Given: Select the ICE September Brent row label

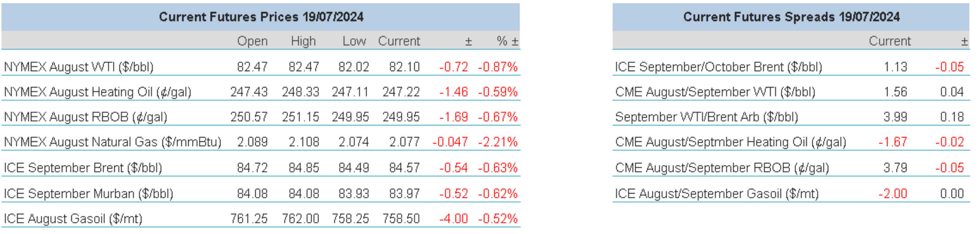Looking at the screenshot, I should point(83,168).
